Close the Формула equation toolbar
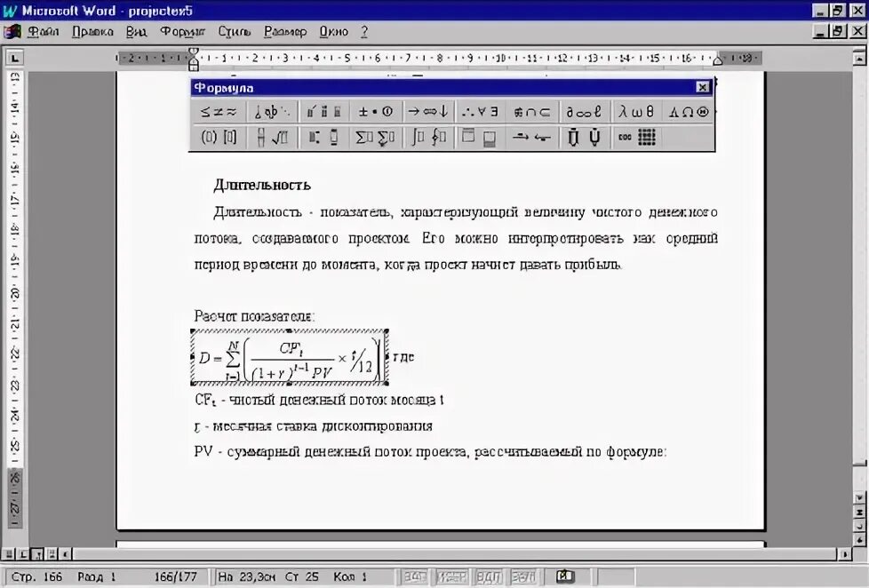 (x=702, y=87)
